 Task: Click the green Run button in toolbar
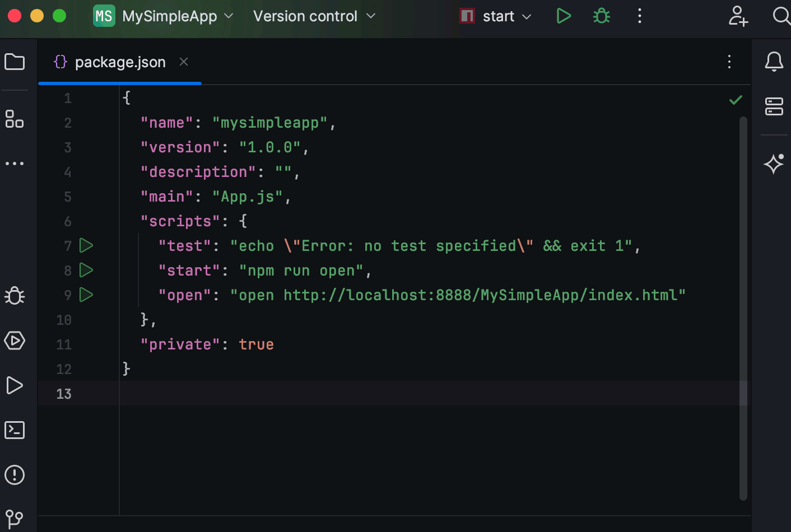pos(564,16)
